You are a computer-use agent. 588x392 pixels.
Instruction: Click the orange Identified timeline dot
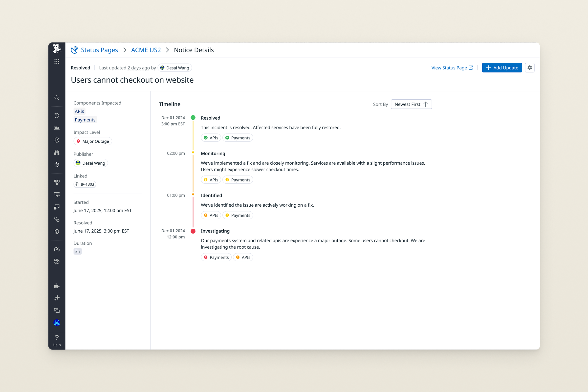click(193, 195)
